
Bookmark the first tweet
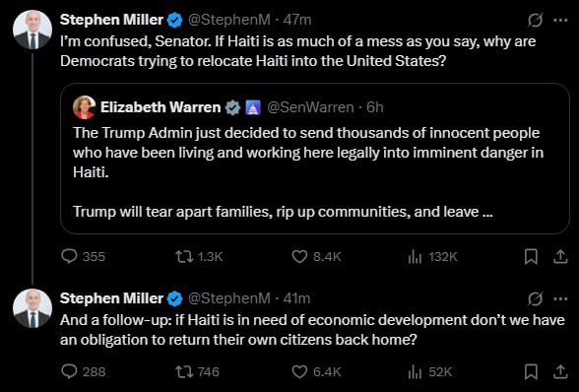[x=531, y=256]
